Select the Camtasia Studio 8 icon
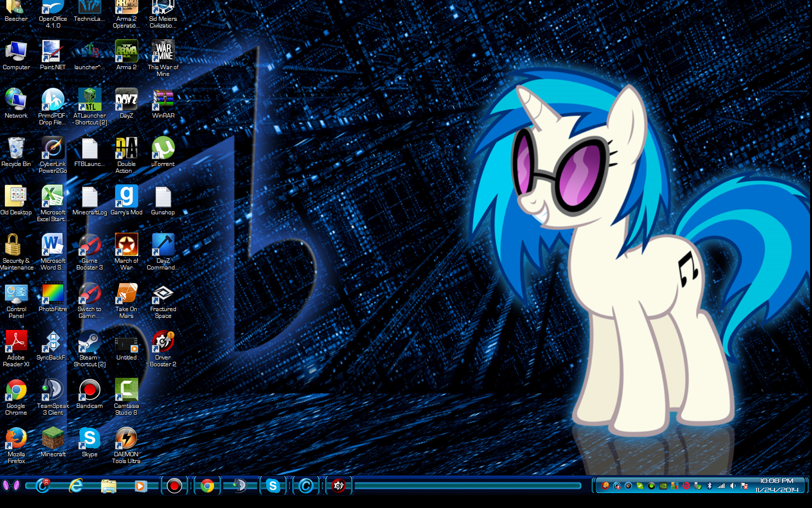The image size is (812, 508). [126, 397]
